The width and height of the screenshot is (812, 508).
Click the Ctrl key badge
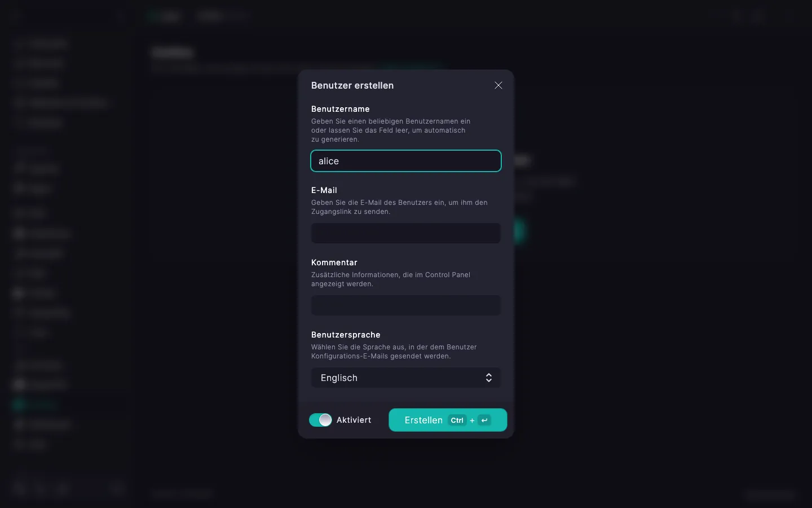click(x=457, y=420)
